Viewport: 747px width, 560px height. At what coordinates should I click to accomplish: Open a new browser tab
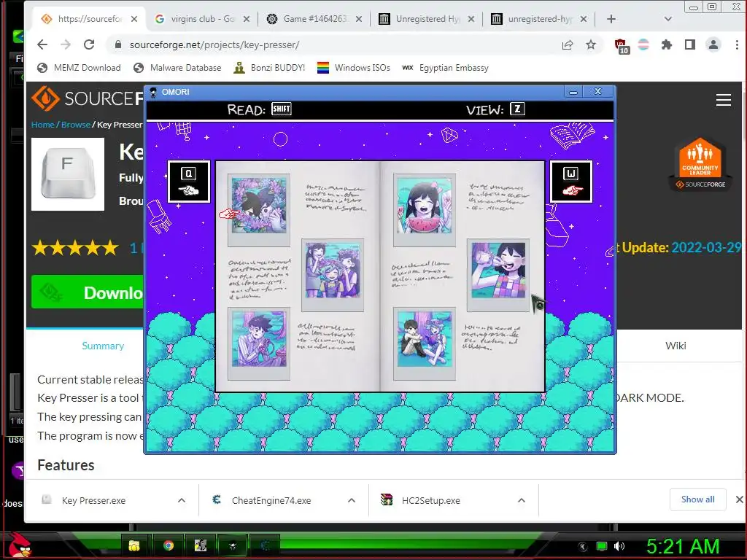(611, 19)
